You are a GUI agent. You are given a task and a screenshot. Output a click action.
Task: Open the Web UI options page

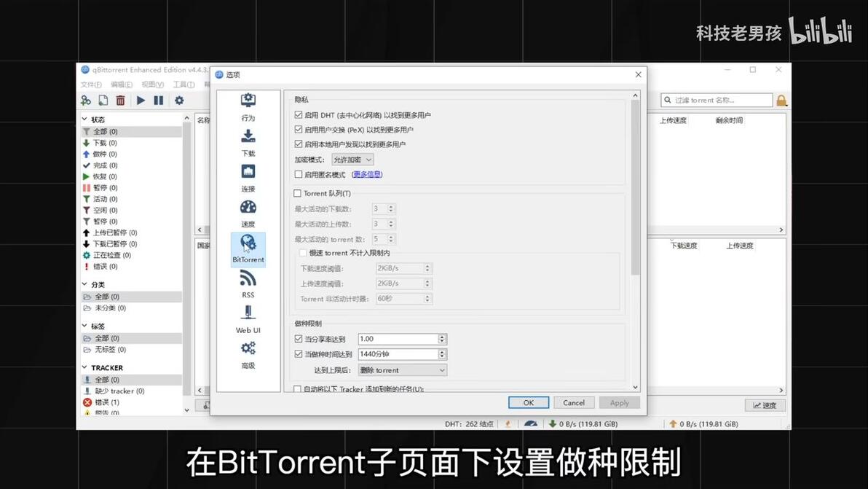coord(248,320)
